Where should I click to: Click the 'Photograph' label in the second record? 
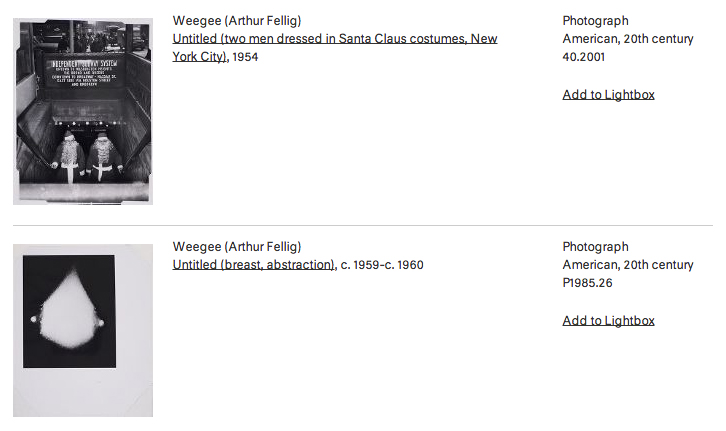tap(595, 247)
